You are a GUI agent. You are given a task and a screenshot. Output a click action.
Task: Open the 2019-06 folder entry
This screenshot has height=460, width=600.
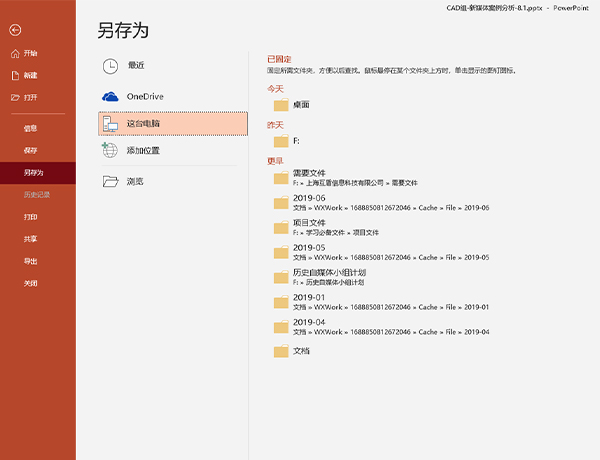(381, 202)
